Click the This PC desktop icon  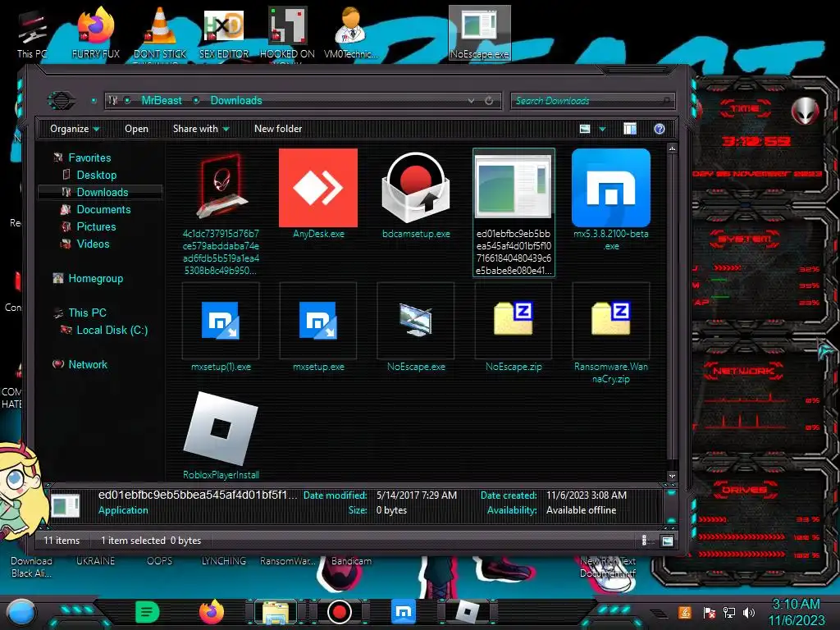coord(32,33)
